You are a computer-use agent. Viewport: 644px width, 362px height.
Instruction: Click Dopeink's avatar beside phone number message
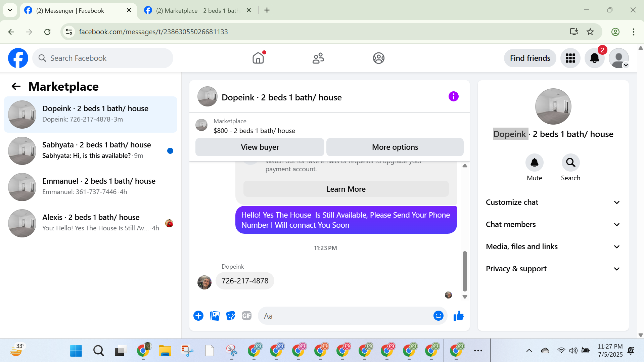pyautogui.click(x=204, y=282)
